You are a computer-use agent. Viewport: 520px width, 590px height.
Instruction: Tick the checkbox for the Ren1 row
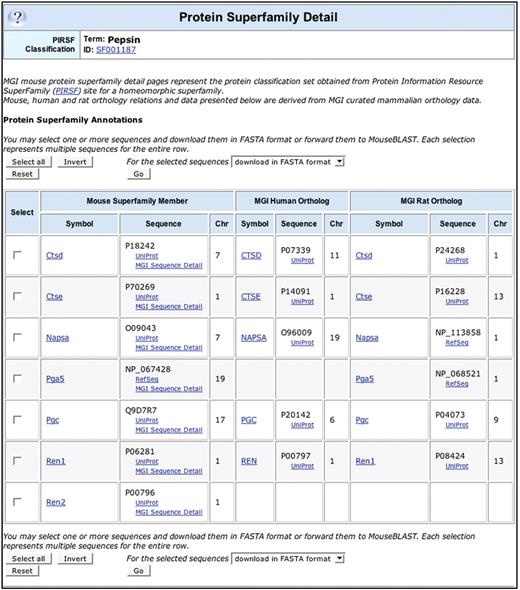(x=17, y=461)
